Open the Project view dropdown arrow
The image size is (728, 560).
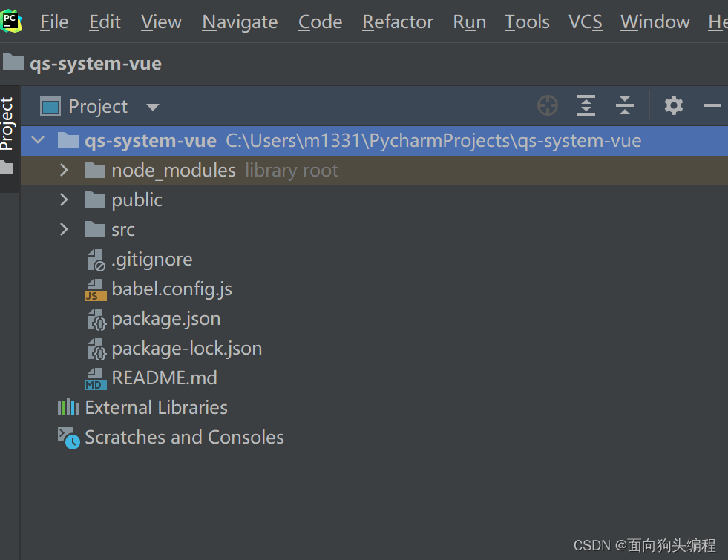[x=153, y=107]
